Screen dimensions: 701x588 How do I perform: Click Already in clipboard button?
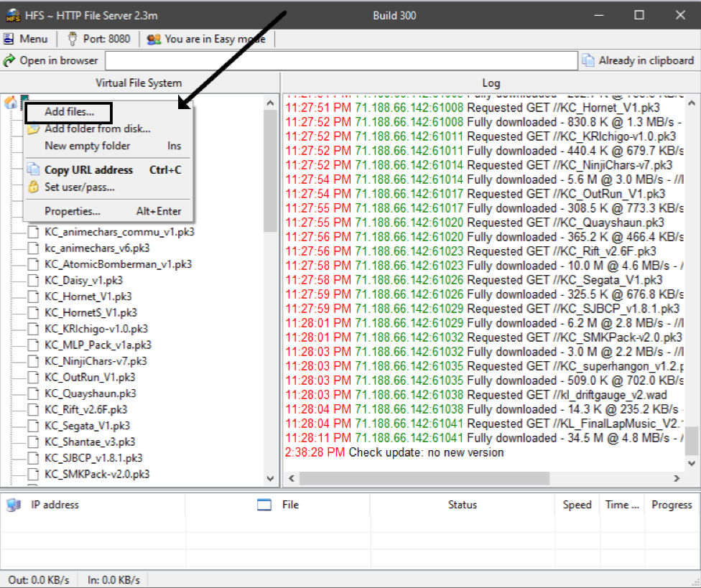(x=639, y=60)
